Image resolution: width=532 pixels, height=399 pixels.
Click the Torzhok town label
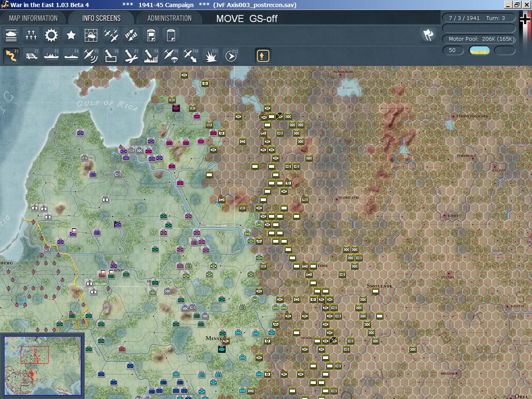tap(465, 156)
